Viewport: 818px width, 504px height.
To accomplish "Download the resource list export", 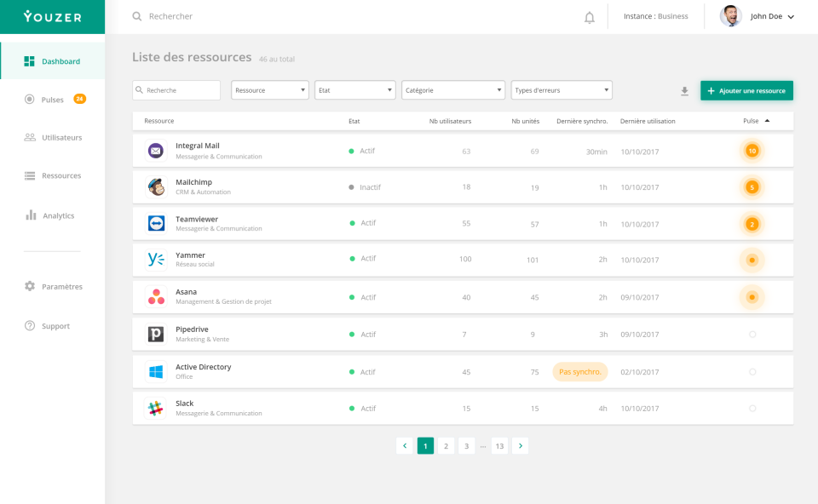I will click(684, 90).
